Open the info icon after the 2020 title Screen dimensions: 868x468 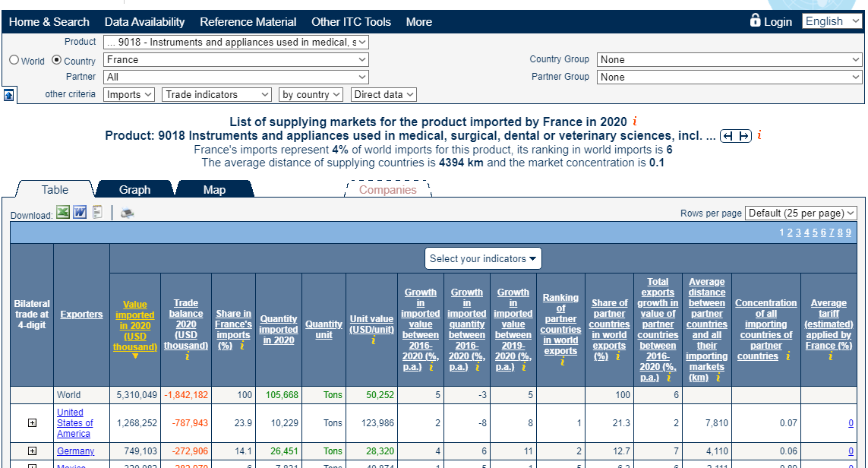(x=635, y=121)
